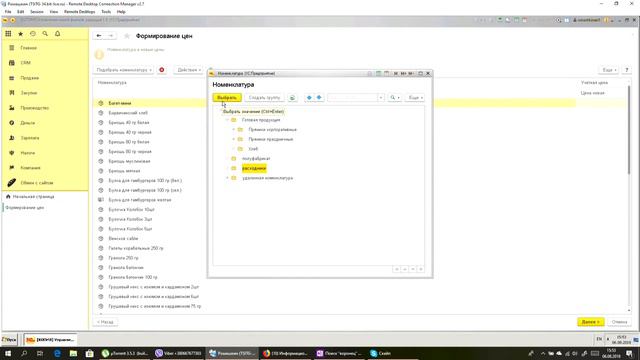The height and width of the screenshot is (360, 640).
Task: Open the search field dropdown arrow
Action: tap(381, 98)
